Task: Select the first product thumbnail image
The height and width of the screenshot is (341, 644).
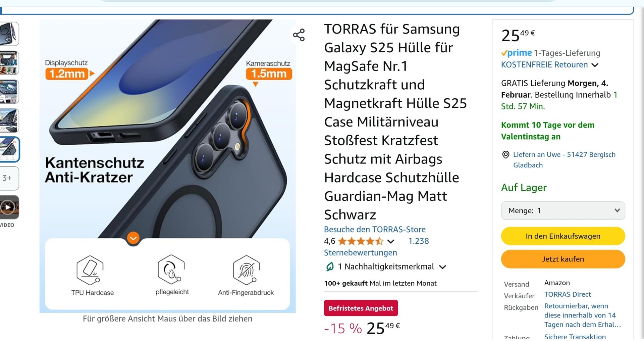Action: pos(9,34)
